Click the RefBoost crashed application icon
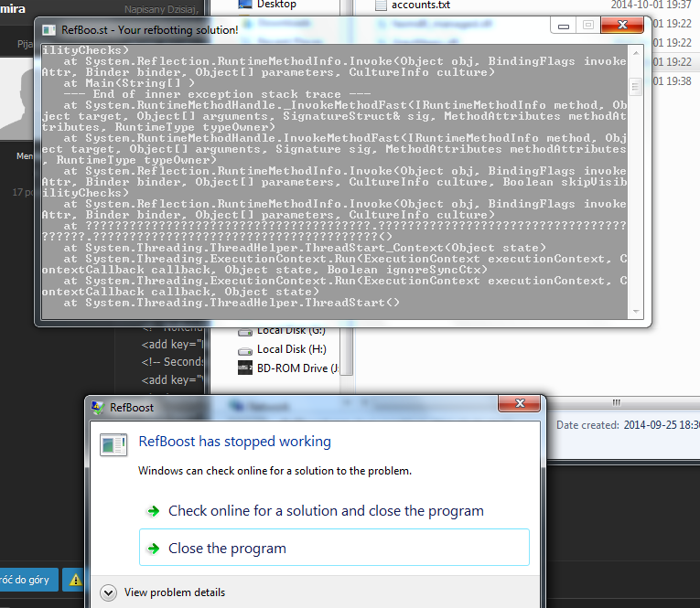The image size is (700, 608). click(x=113, y=444)
